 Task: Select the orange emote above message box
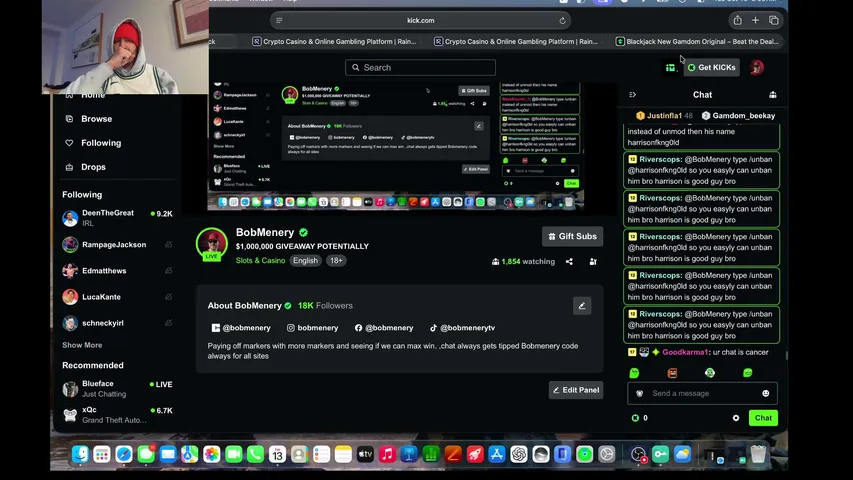point(672,373)
